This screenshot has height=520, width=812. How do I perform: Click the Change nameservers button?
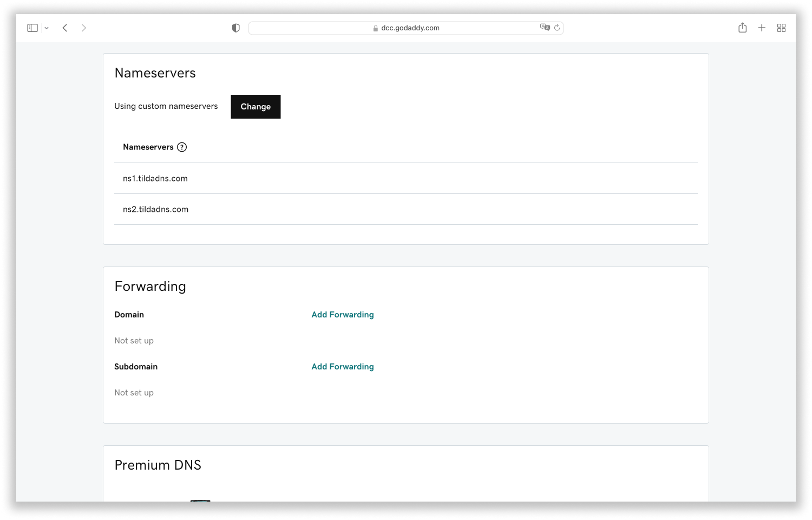tap(255, 107)
